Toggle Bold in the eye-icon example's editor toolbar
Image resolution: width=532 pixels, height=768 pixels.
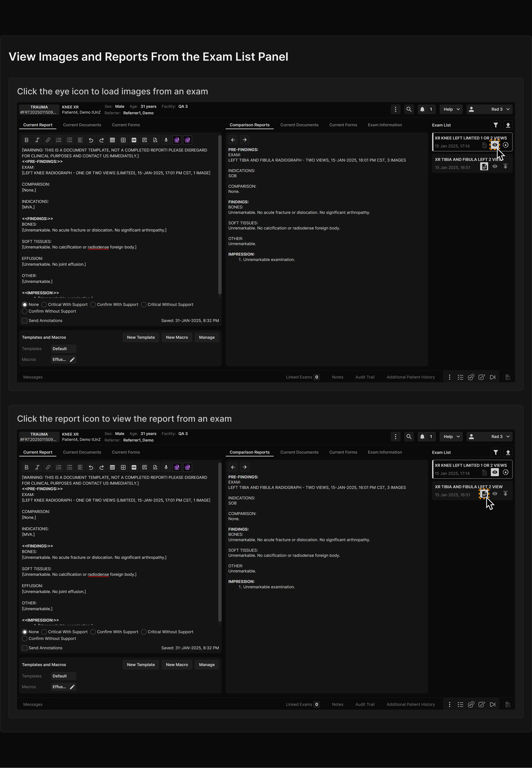pyautogui.click(x=26, y=140)
